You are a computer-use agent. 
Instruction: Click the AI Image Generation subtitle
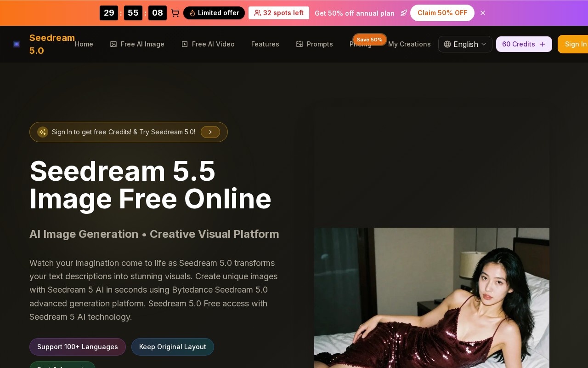pos(154,234)
